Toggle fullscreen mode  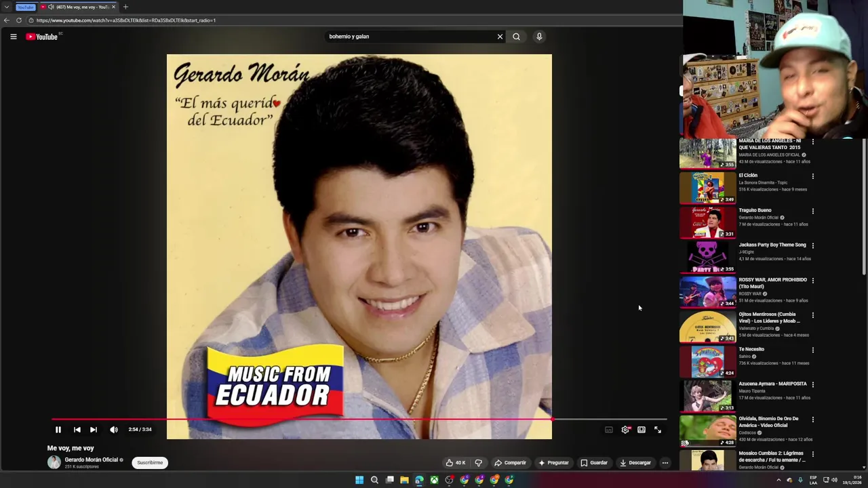658,430
